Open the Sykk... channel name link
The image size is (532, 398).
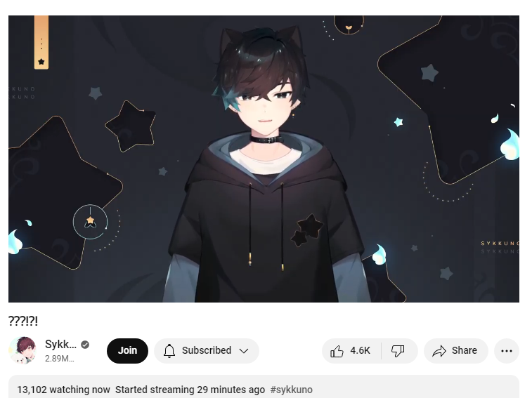[60, 345]
